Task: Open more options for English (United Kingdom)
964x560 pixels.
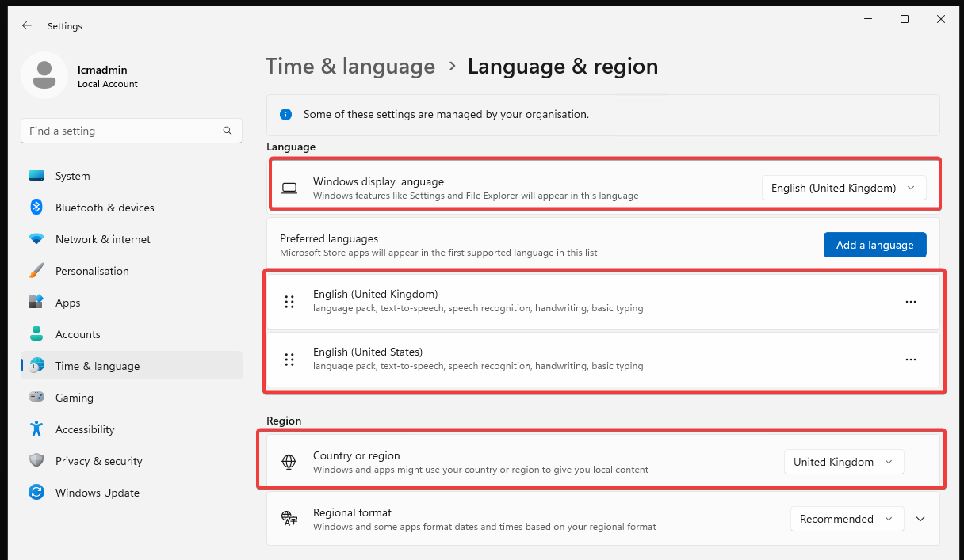Action: (911, 302)
